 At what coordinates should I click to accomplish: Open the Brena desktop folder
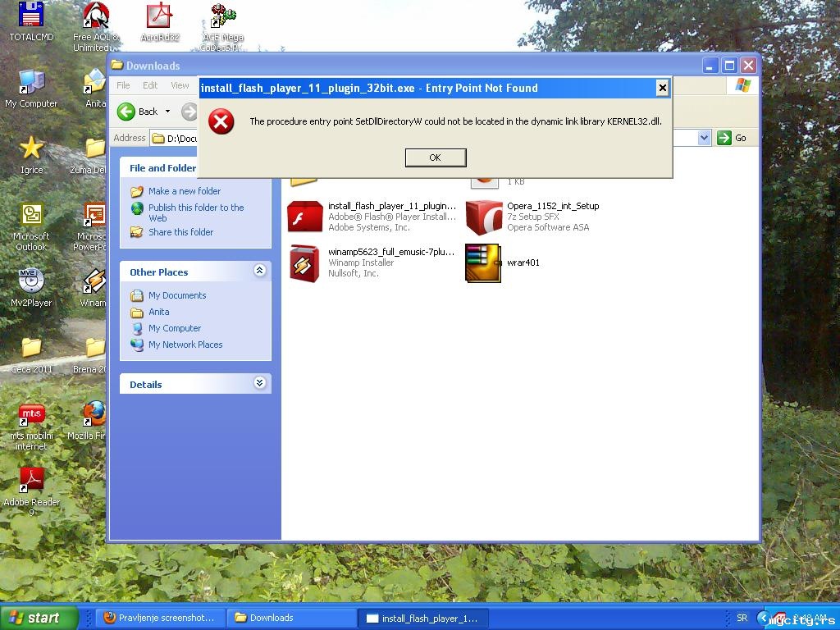[91, 354]
